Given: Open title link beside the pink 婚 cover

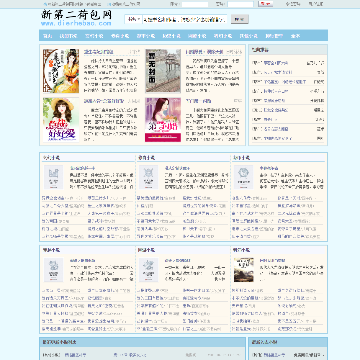Looking at the screenshot, I should [x=198, y=101].
